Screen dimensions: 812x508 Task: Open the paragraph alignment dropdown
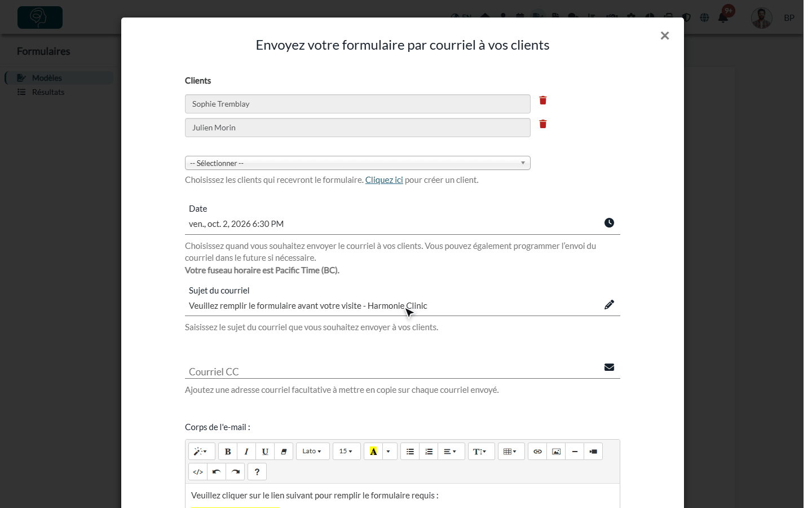point(451,452)
